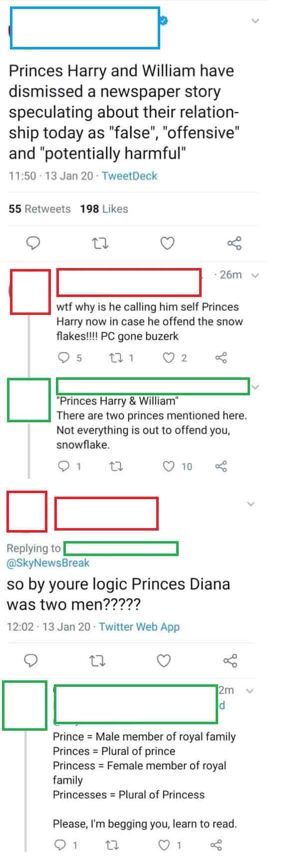This screenshot has width=284, height=868.
Task: Open dropdown arrow on the main tweet
Action: tap(256, 21)
